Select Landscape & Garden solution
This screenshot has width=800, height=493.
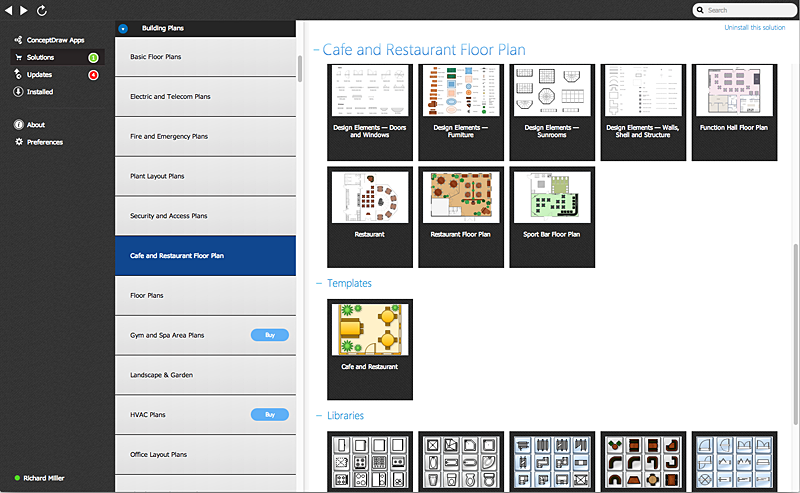205,375
